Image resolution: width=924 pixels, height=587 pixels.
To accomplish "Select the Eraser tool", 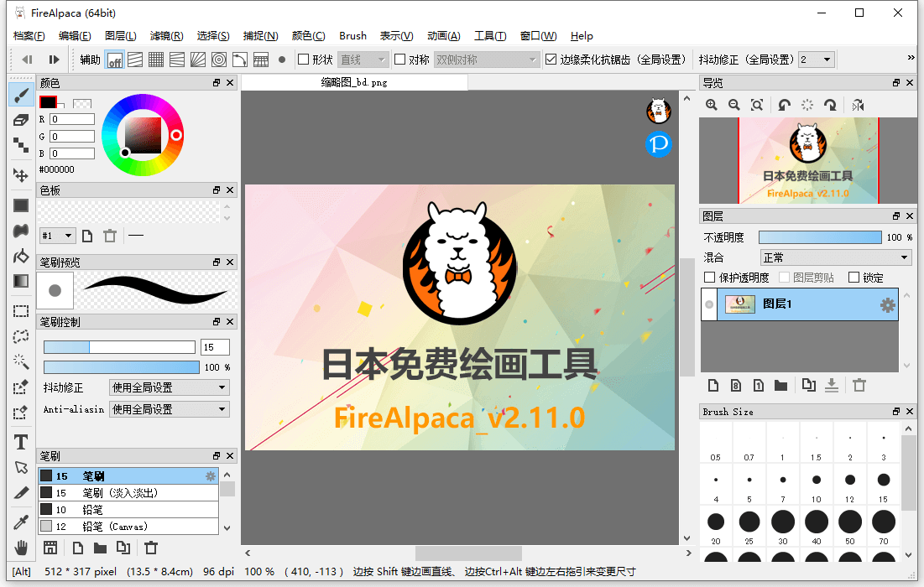I will [21, 120].
